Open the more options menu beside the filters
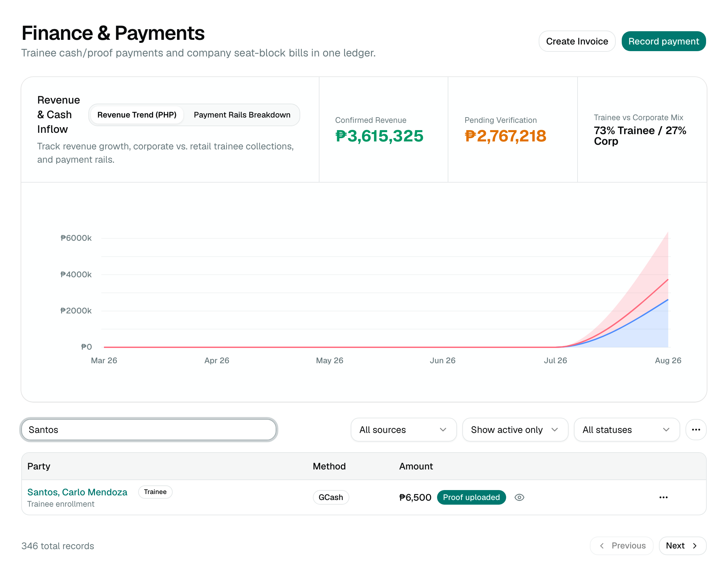The height and width of the screenshot is (587, 728). click(696, 429)
